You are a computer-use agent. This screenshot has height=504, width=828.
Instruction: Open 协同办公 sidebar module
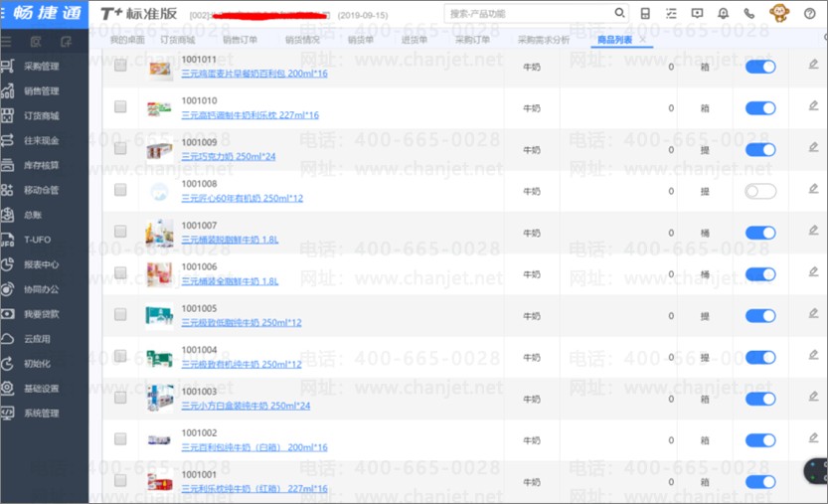pyautogui.click(x=41, y=289)
